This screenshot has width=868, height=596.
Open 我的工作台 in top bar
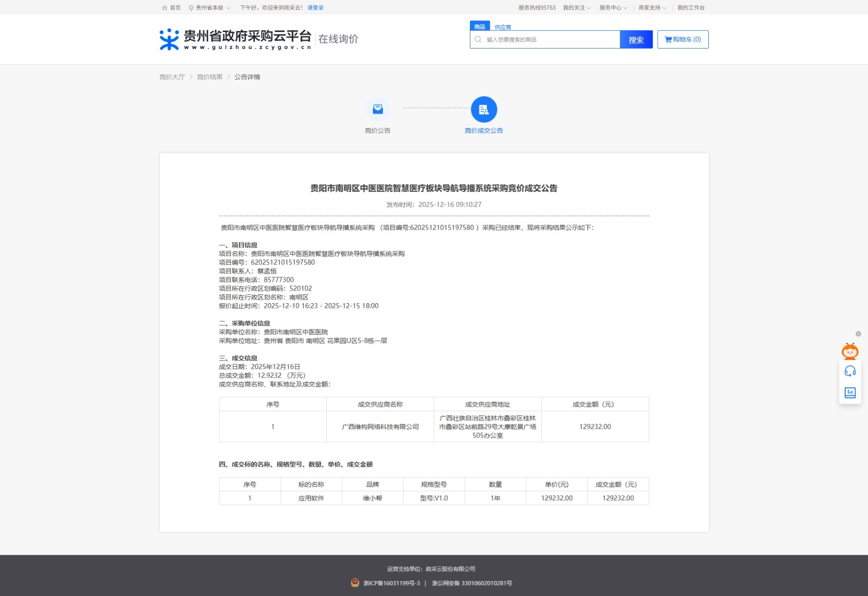[x=690, y=8]
